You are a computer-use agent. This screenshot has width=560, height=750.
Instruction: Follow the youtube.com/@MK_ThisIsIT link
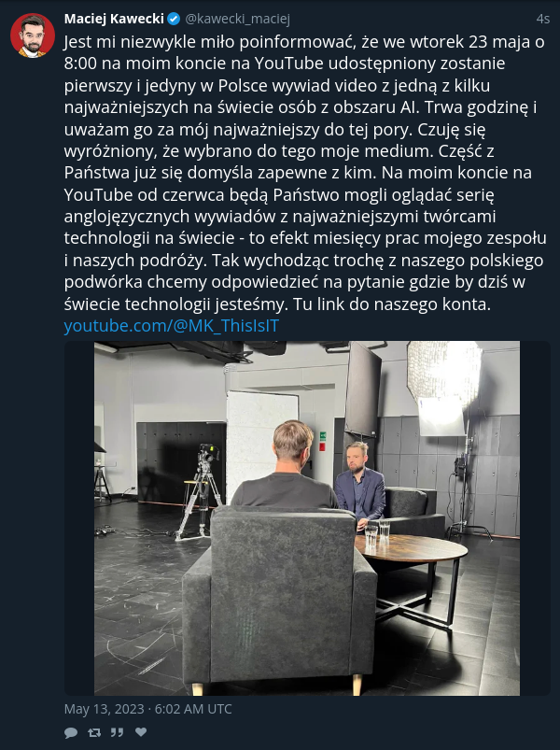pos(172,326)
